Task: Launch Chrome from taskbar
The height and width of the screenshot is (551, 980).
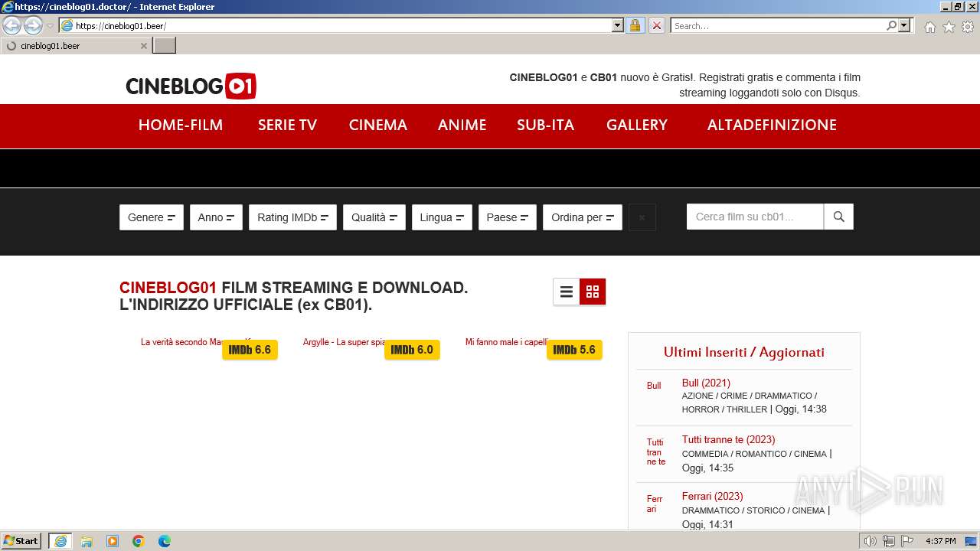Action: coord(139,541)
